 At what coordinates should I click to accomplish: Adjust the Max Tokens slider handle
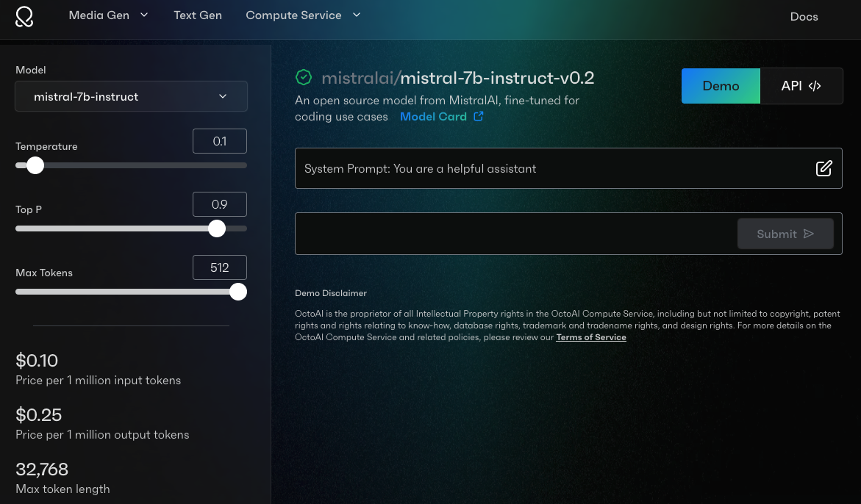[237, 292]
